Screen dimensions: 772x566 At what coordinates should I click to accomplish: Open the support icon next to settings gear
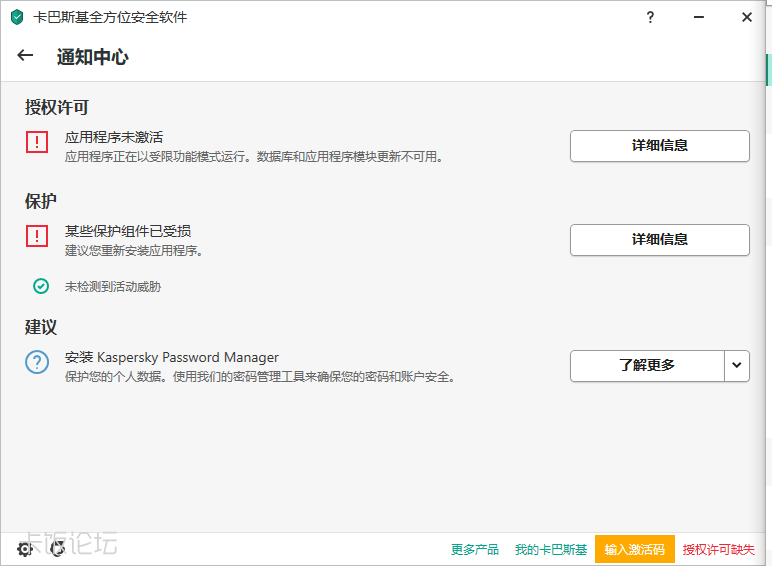(x=58, y=549)
